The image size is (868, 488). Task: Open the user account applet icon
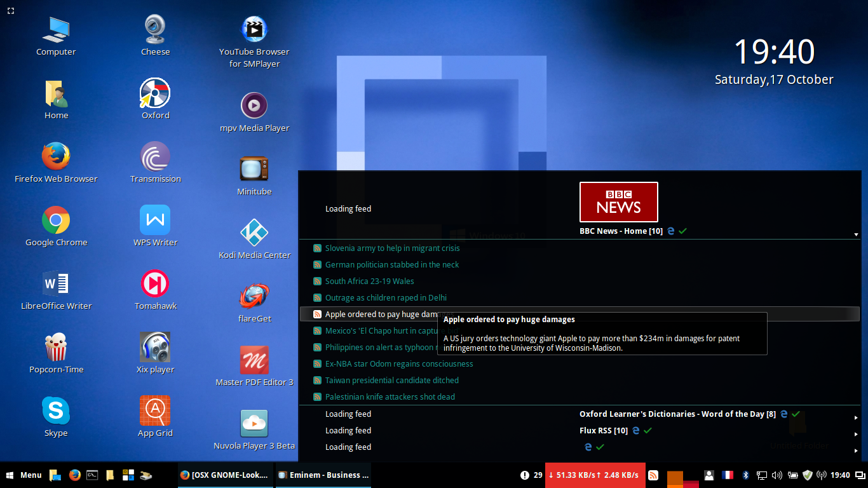pos(709,475)
